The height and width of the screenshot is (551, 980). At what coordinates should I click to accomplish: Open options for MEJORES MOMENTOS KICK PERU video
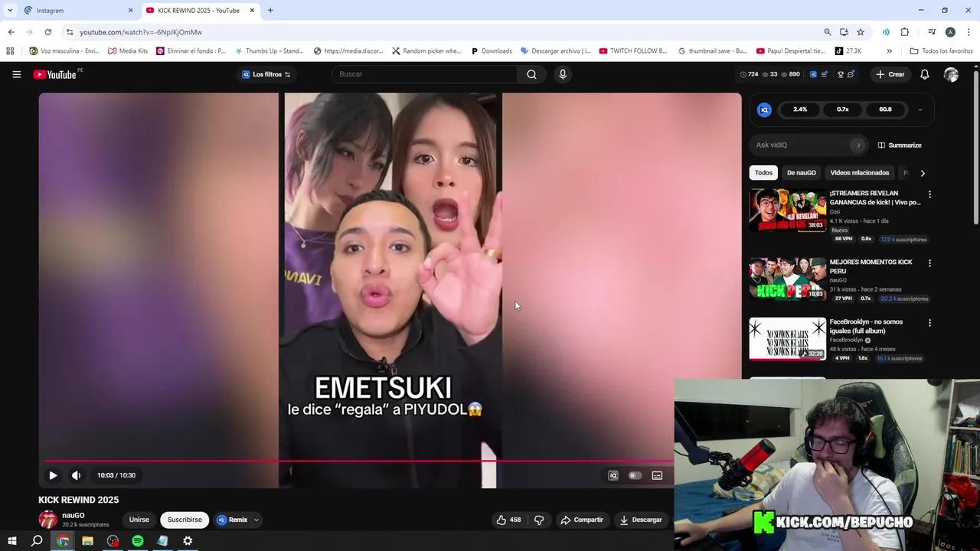click(929, 263)
